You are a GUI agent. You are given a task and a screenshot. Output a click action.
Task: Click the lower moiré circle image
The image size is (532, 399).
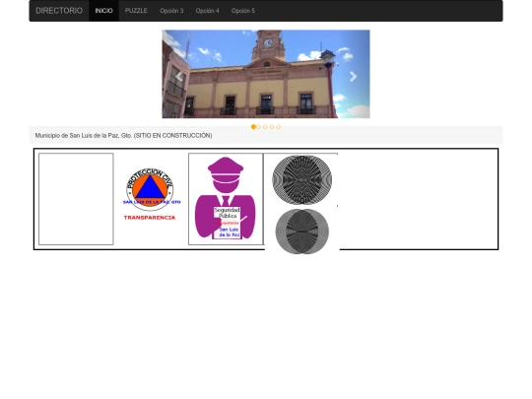[x=302, y=232]
